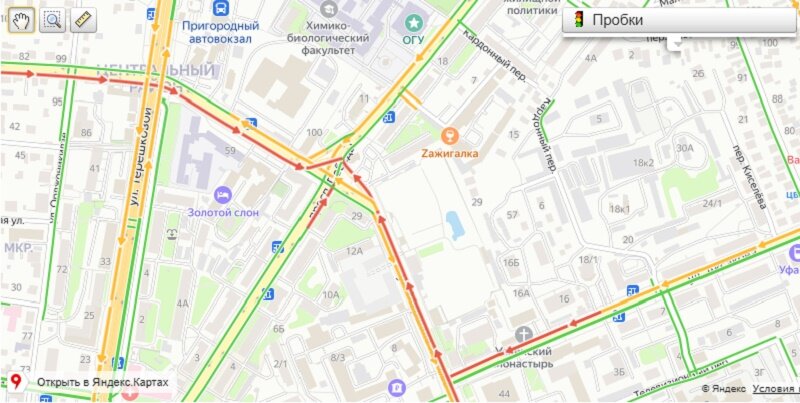The height and width of the screenshot is (403, 800).
Task: Select bus stop icon near building 100
Action: tap(389, 117)
